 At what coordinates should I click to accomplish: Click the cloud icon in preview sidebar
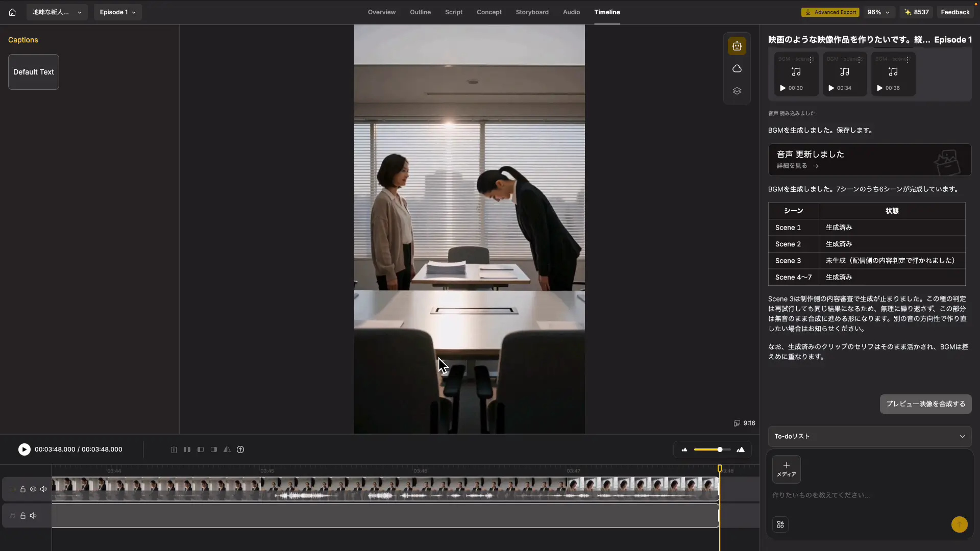point(737,68)
